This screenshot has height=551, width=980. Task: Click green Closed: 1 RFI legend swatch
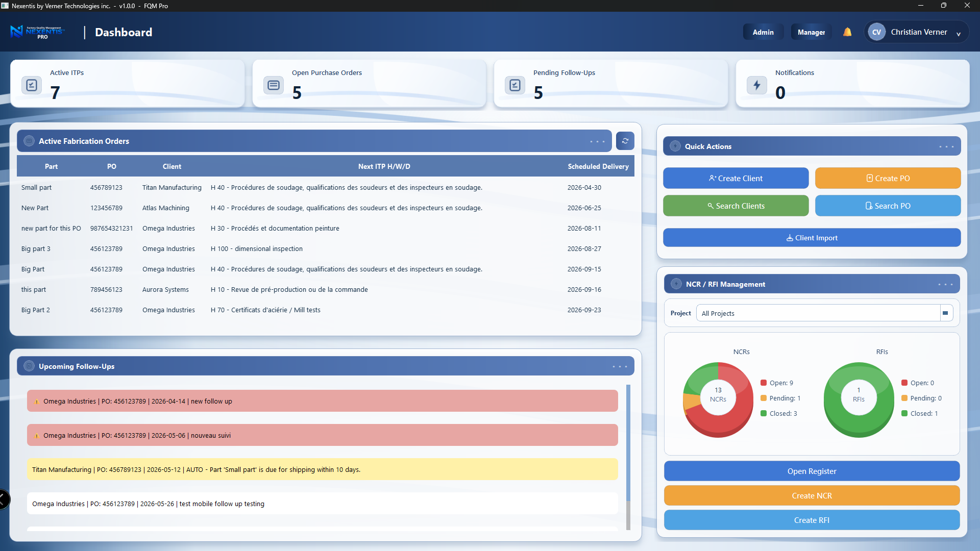[x=904, y=413]
